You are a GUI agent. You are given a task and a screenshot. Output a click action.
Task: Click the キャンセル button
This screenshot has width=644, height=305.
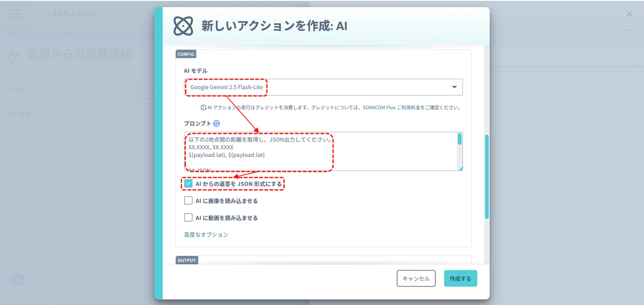416,279
